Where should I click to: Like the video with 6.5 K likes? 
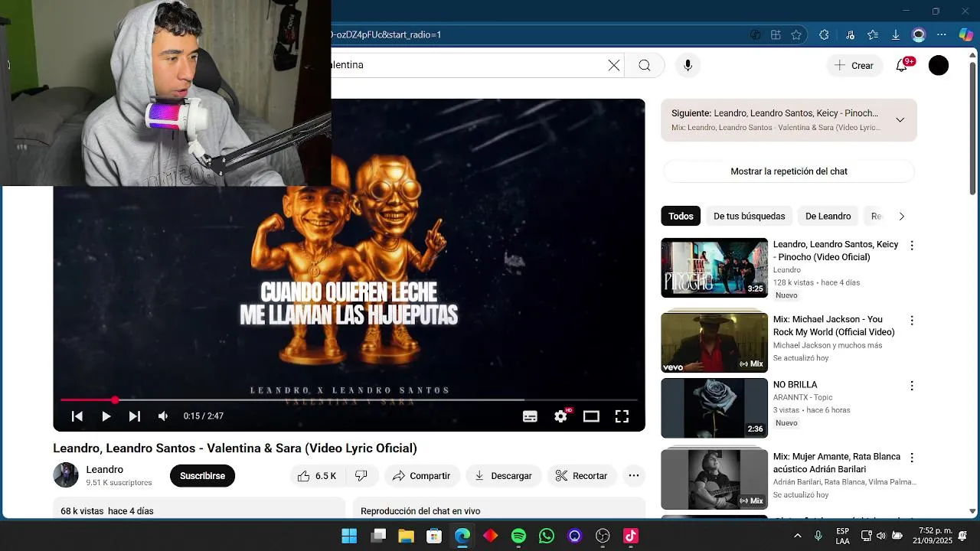click(x=317, y=476)
